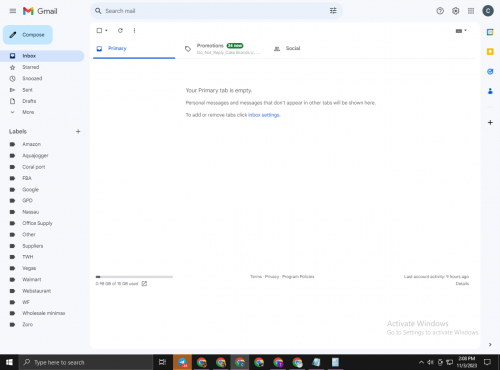Open the Support help icon
The width and height of the screenshot is (500, 370).
[440, 11]
